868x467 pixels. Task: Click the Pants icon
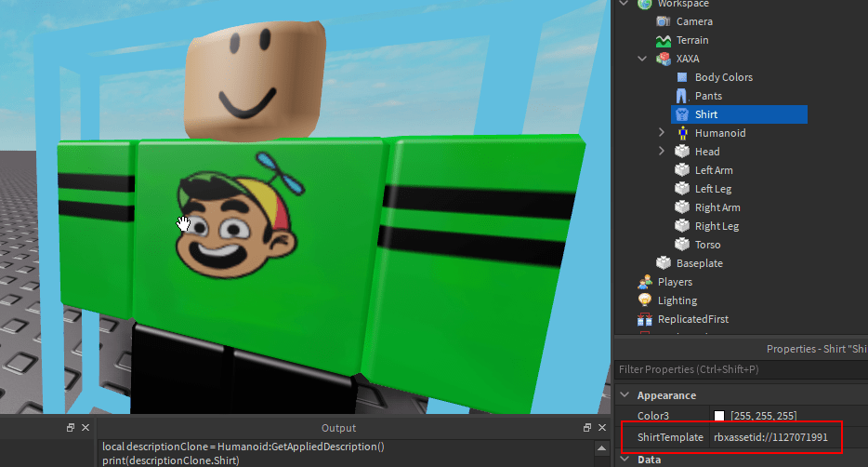pyautogui.click(x=682, y=96)
